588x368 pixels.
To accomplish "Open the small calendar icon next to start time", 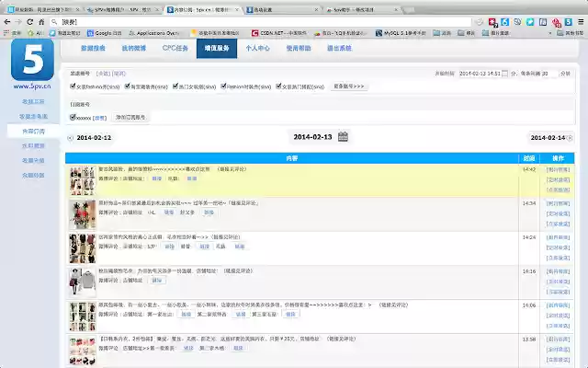I will [x=504, y=74].
